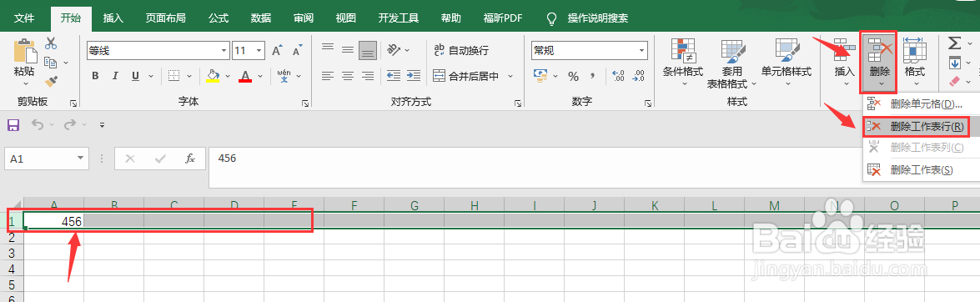Screen dimensions: 980x302
Task: Increase font size with large A icon
Action: tap(277, 51)
